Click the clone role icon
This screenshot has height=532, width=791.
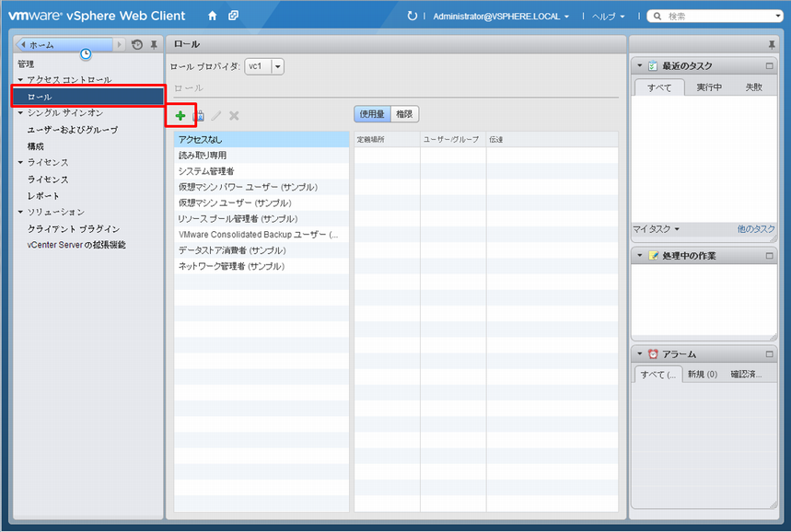tap(199, 116)
